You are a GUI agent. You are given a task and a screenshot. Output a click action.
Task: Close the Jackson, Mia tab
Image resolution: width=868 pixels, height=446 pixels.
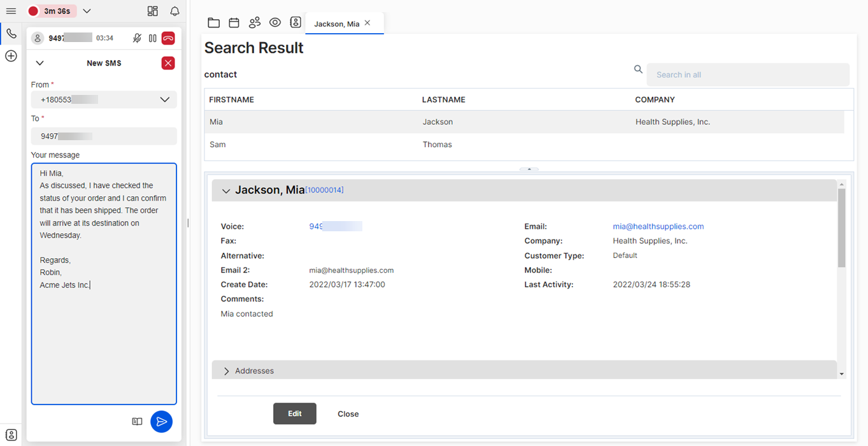pyautogui.click(x=367, y=23)
